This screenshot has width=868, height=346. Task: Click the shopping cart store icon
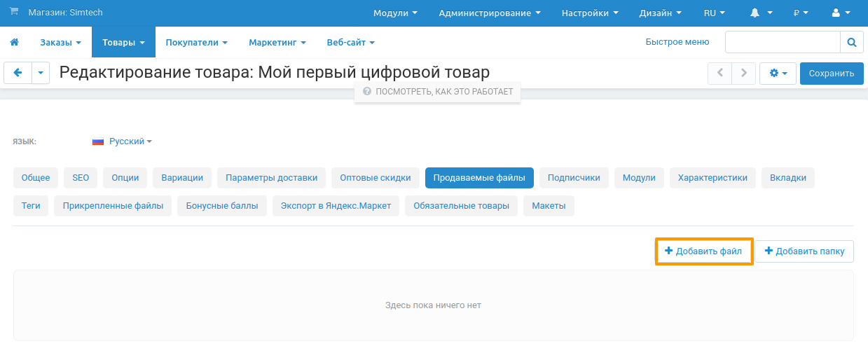coord(14,13)
